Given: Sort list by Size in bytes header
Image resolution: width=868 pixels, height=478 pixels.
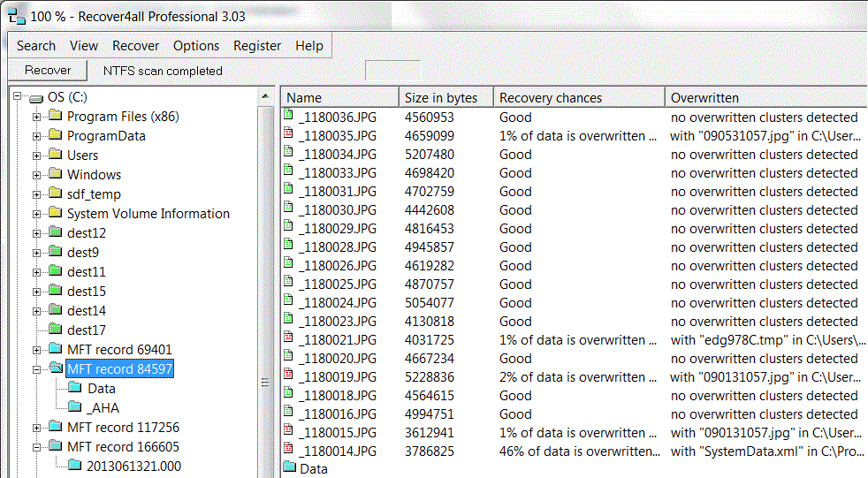Looking at the screenshot, I should 446,98.
